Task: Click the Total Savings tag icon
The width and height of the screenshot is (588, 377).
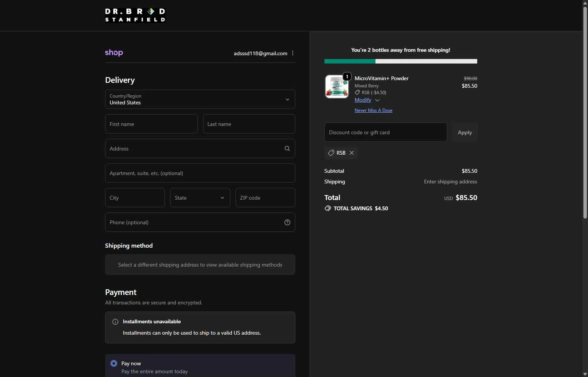Action: click(327, 208)
